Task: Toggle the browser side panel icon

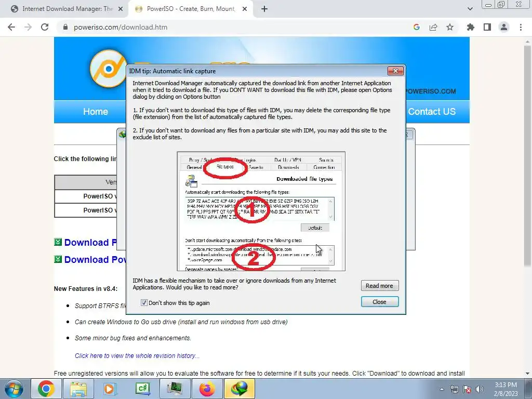Action: click(x=487, y=27)
